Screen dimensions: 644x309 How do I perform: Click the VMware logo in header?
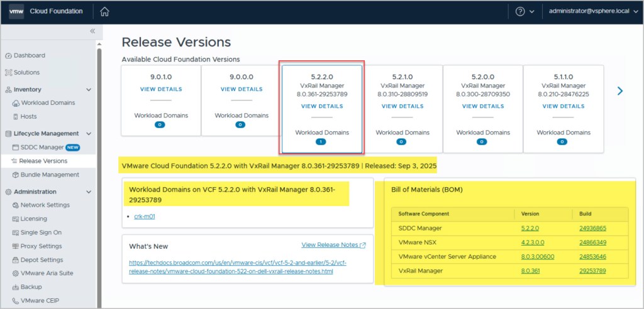[x=16, y=11]
